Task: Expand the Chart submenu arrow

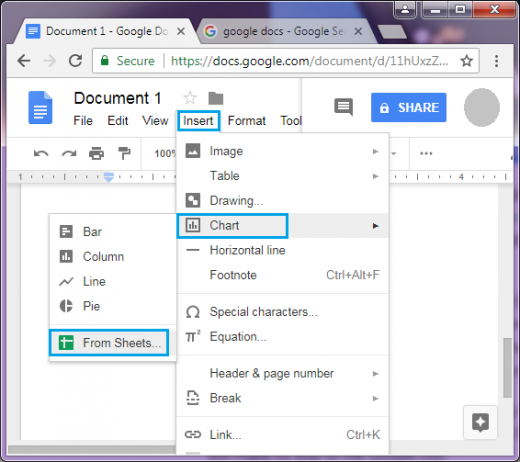Action: [376, 226]
